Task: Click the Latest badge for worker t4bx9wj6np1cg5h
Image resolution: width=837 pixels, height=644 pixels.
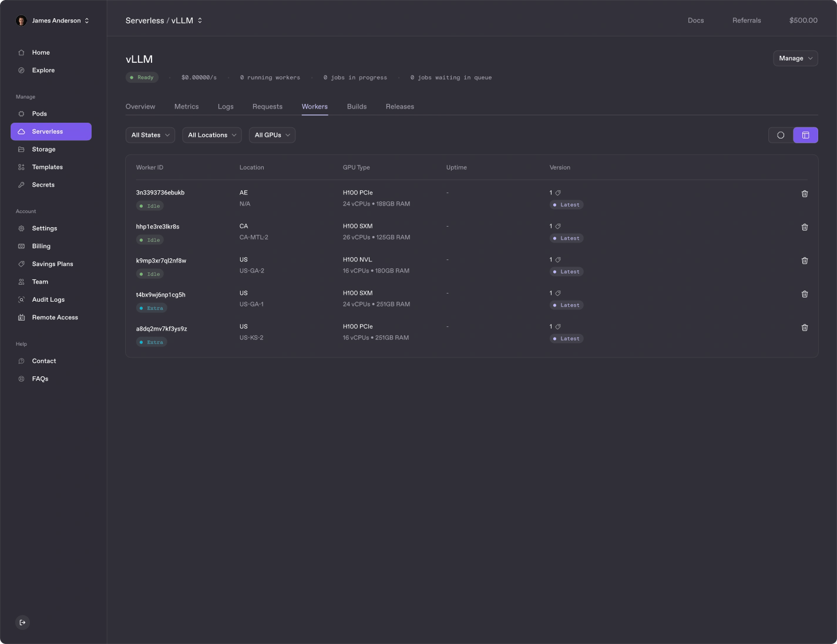Action: (x=566, y=305)
